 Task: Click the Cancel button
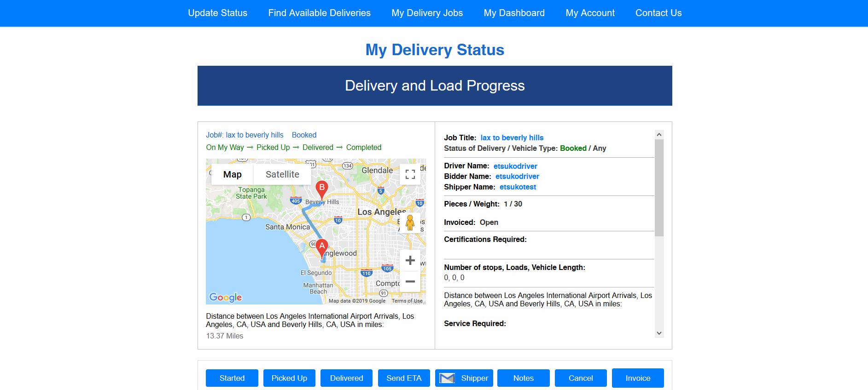(x=581, y=378)
